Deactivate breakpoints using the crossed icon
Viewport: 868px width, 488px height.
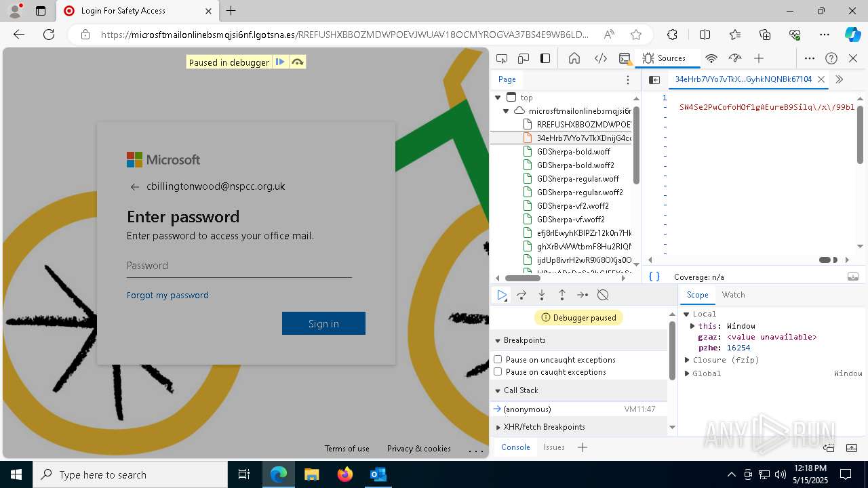coord(603,295)
